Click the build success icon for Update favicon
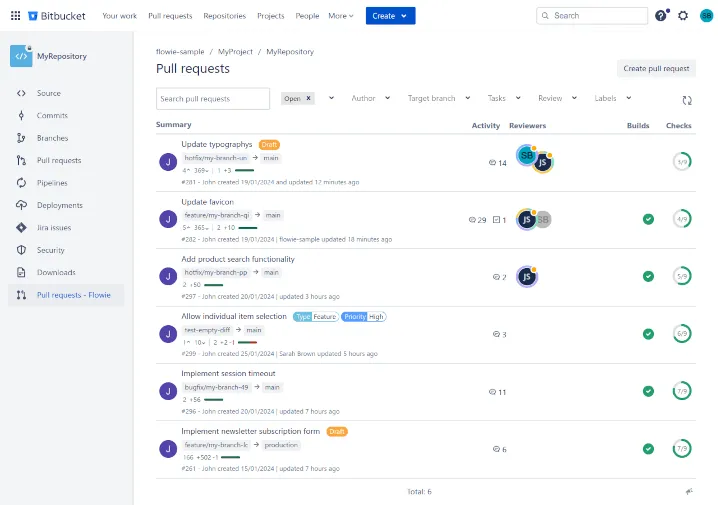Viewport: 718px width, 505px height. [x=648, y=219]
